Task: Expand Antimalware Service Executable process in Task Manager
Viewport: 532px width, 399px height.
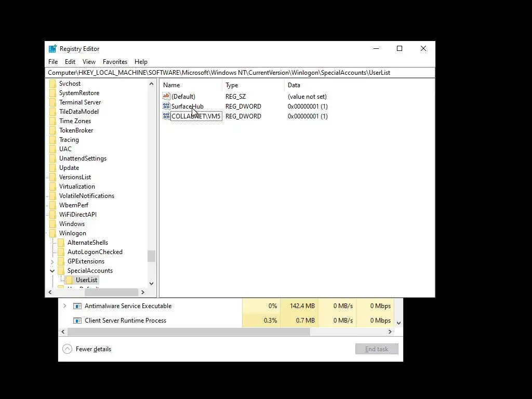Action: point(65,305)
